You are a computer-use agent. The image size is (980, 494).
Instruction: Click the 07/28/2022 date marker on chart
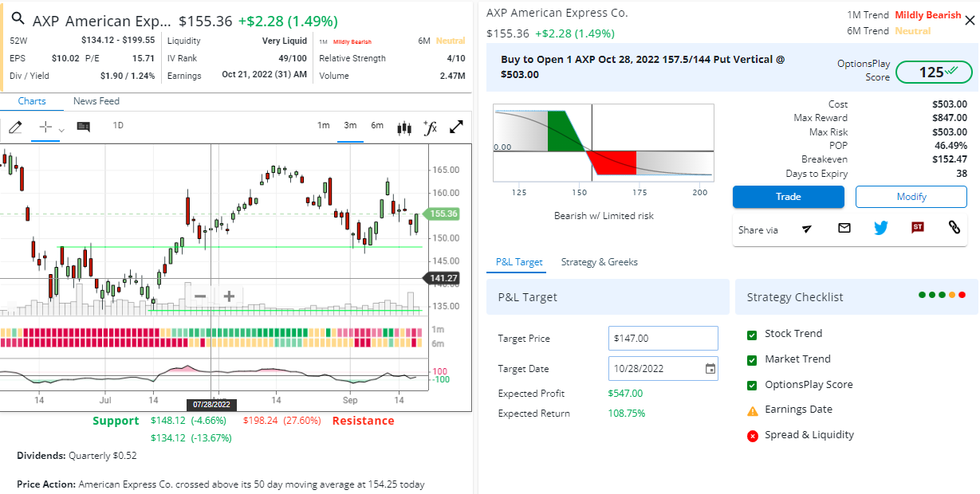[211, 405]
